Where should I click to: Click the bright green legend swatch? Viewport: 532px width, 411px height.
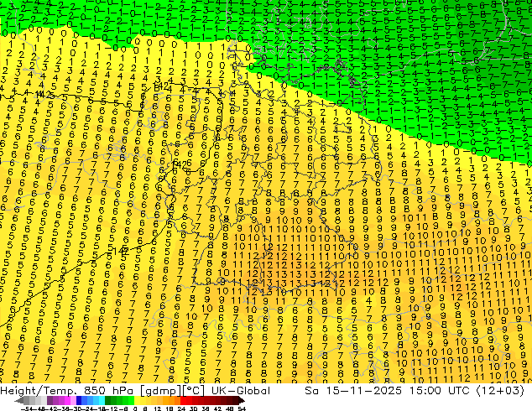[x=131, y=401]
